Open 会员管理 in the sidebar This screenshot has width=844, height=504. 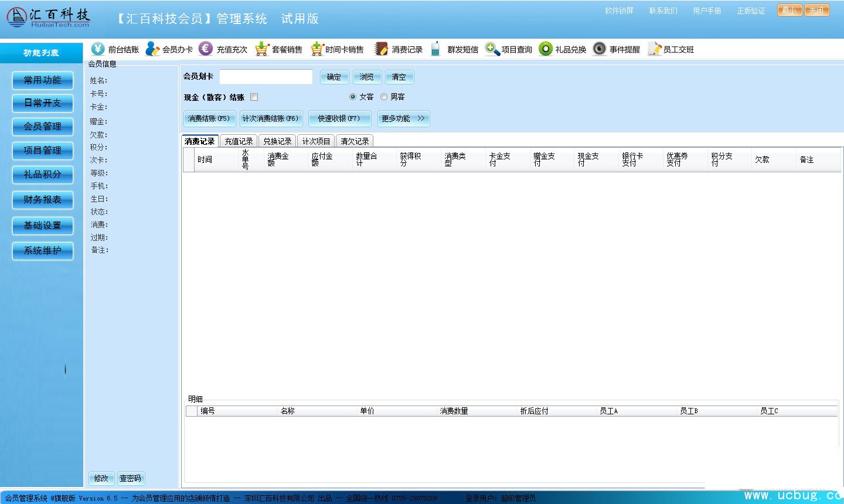click(x=43, y=127)
